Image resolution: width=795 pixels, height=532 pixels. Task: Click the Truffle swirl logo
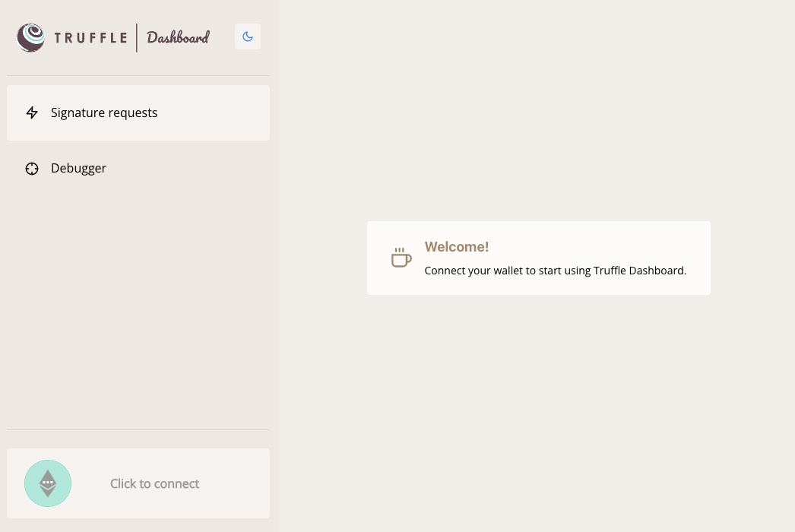point(30,37)
